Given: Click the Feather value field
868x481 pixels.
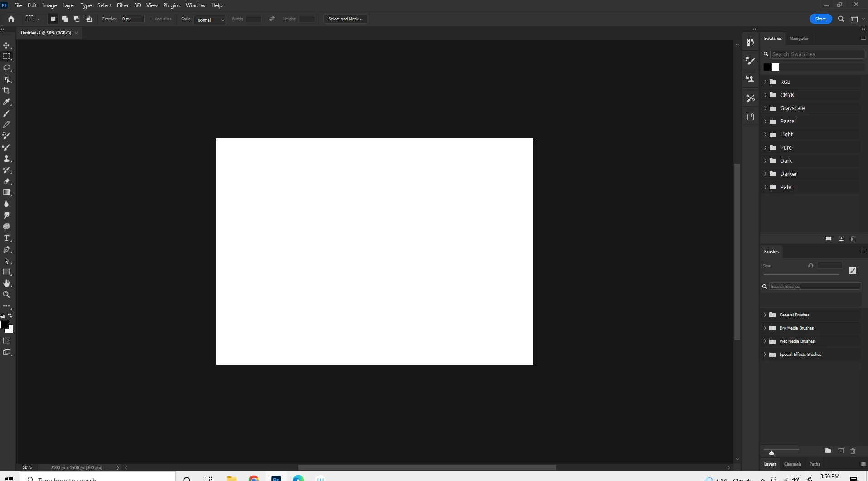Looking at the screenshot, I should (132, 19).
